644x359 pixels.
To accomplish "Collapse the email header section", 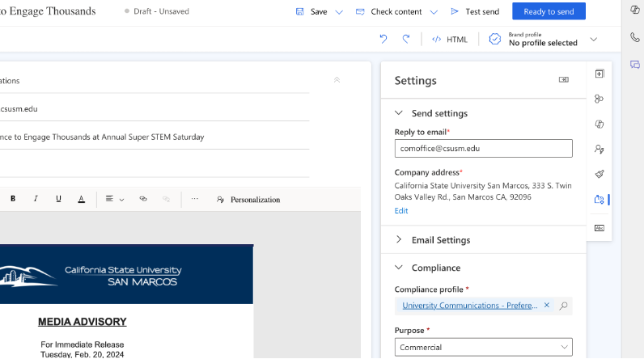I will 337,80.
